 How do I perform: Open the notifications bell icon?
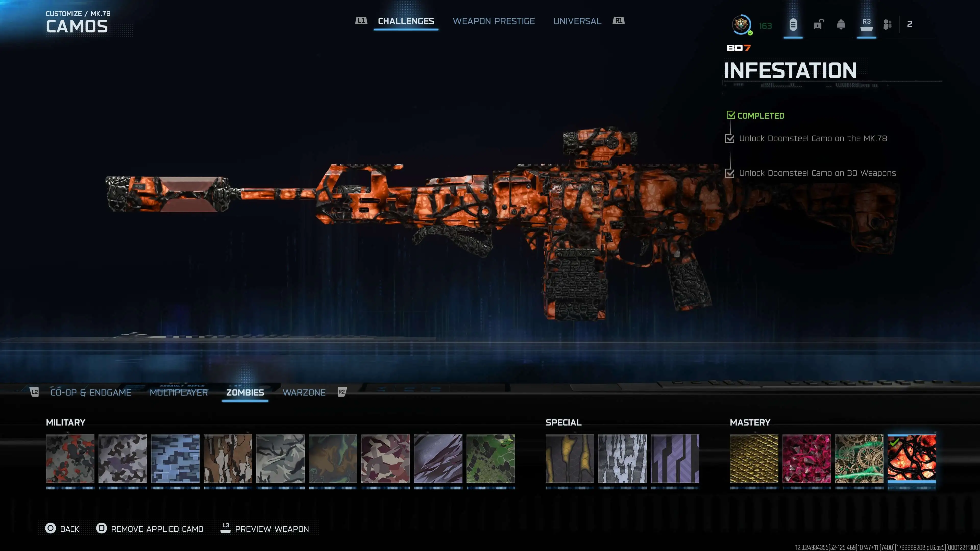pyautogui.click(x=841, y=25)
